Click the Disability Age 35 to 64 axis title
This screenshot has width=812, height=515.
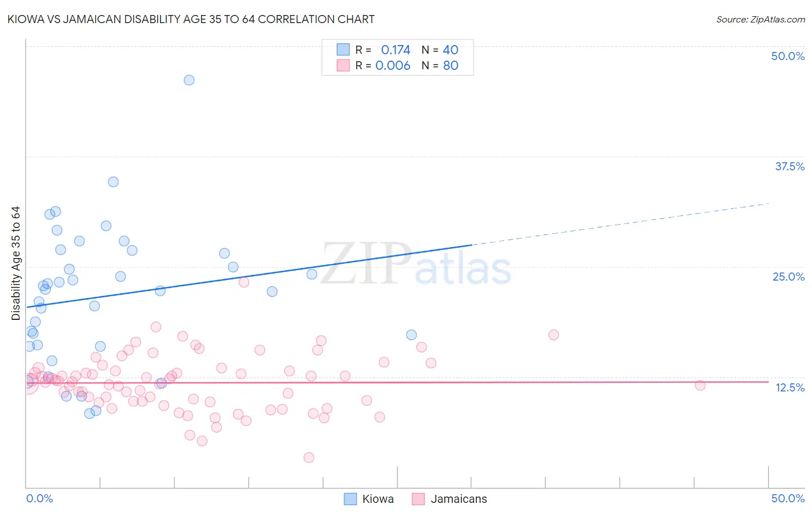coord(16,263)
